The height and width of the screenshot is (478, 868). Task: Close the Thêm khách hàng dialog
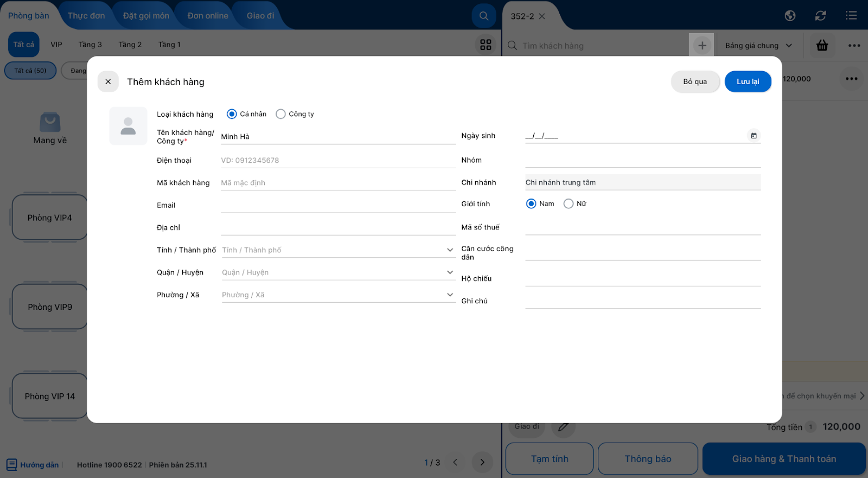tap(108, 82)
